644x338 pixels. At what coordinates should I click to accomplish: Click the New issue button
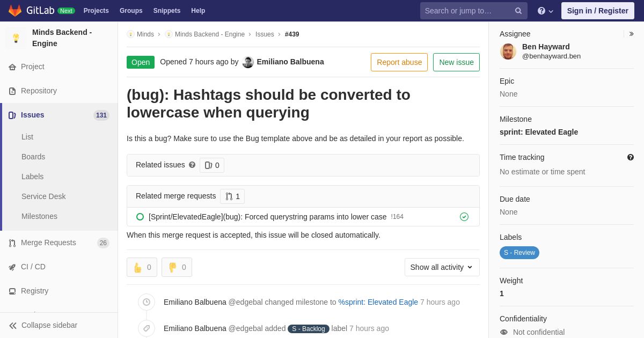click(456, 62)
